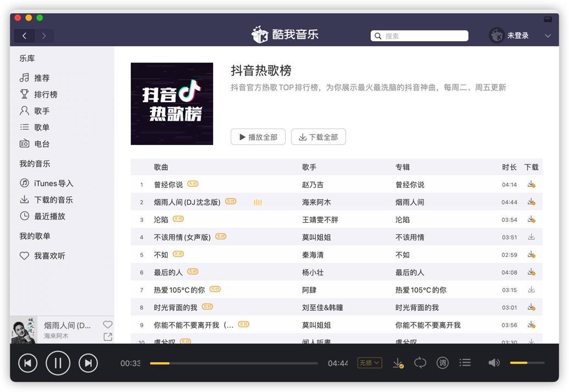Screen dimensions: 569x392
Task: Open the 电台 radio section
Action: [41, 144]
